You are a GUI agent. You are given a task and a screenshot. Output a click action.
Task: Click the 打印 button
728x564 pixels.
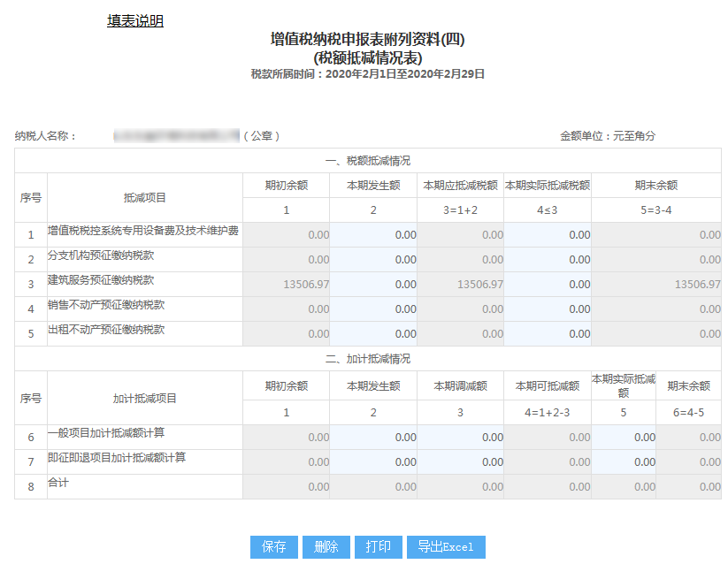point(378,547)
